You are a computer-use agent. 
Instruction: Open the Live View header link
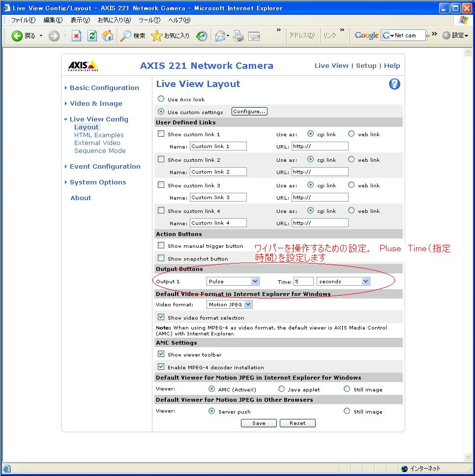pyautogui.click(x=331, y=65)
